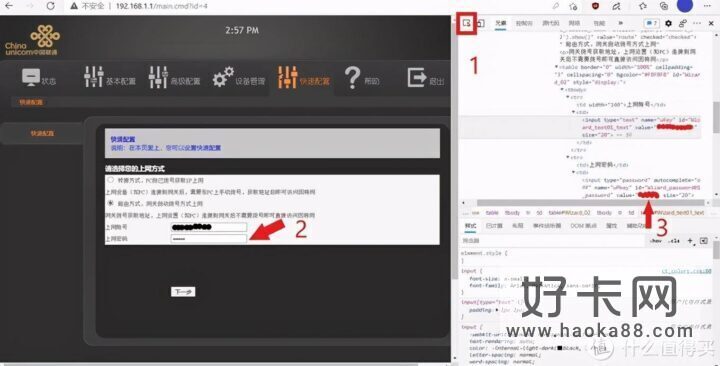Select the route mode radio button
The height and width of the screenshot is (366, 720).
pos(110,203)
